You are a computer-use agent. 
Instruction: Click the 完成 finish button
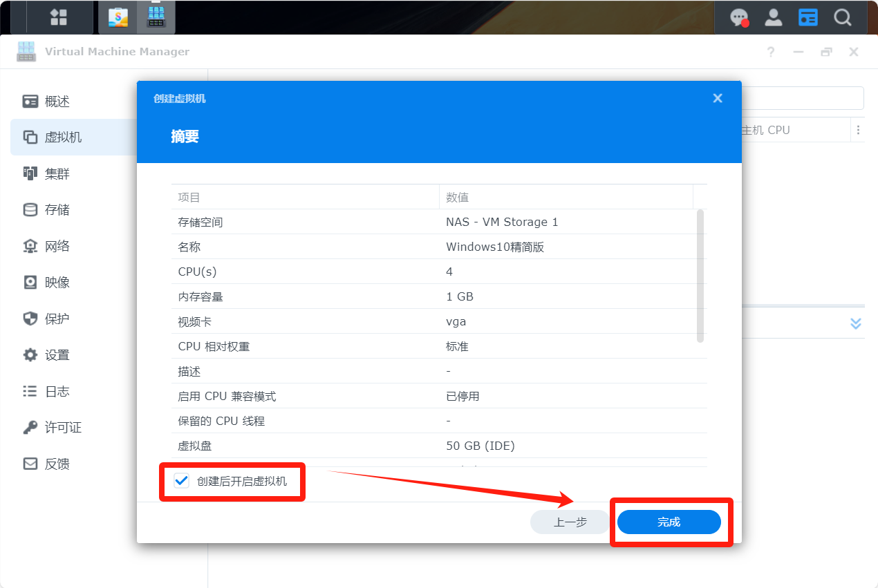(x=669, y=522)
